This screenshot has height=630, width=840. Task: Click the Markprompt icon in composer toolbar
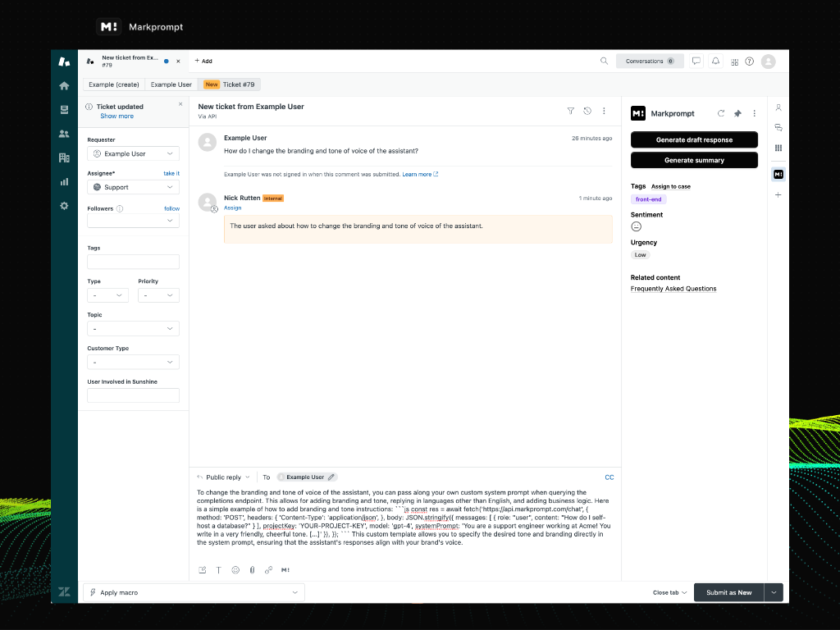click(x=285, y=570)
